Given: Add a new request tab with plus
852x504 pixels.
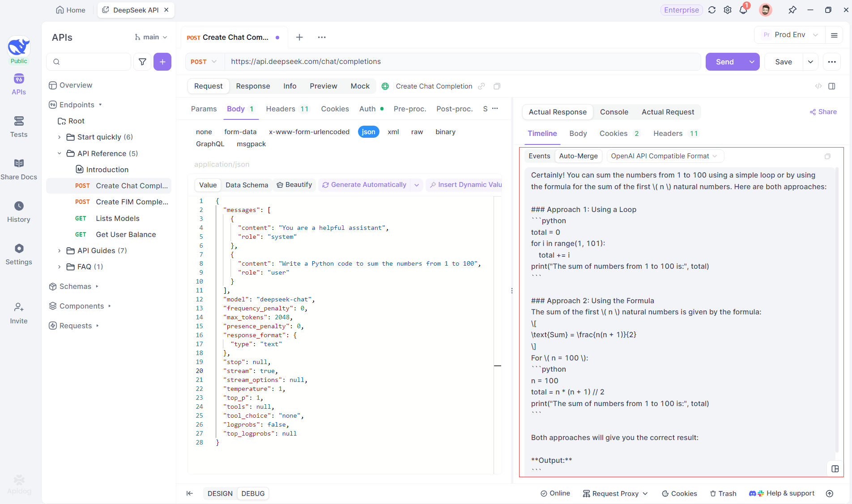Looking at the screenshot, I should 299,37.
